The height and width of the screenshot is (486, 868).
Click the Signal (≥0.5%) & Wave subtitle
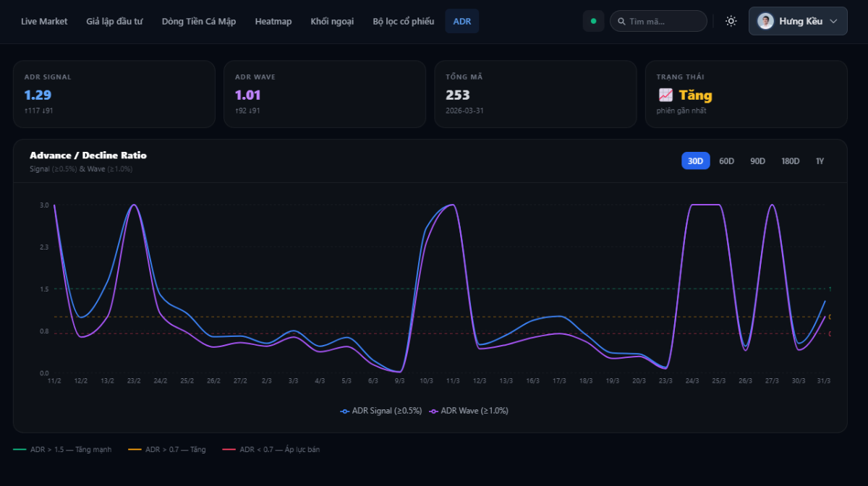click(81, 169)
